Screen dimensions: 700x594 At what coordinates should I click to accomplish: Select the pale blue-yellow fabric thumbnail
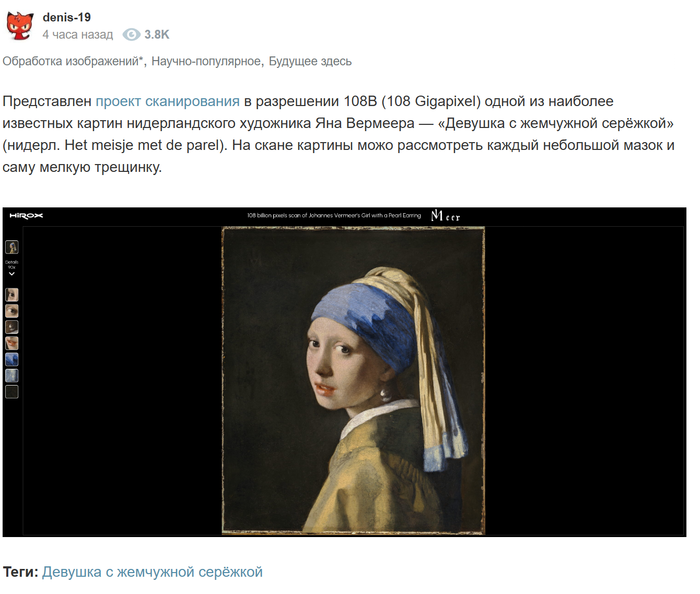[x=12, y=375]
